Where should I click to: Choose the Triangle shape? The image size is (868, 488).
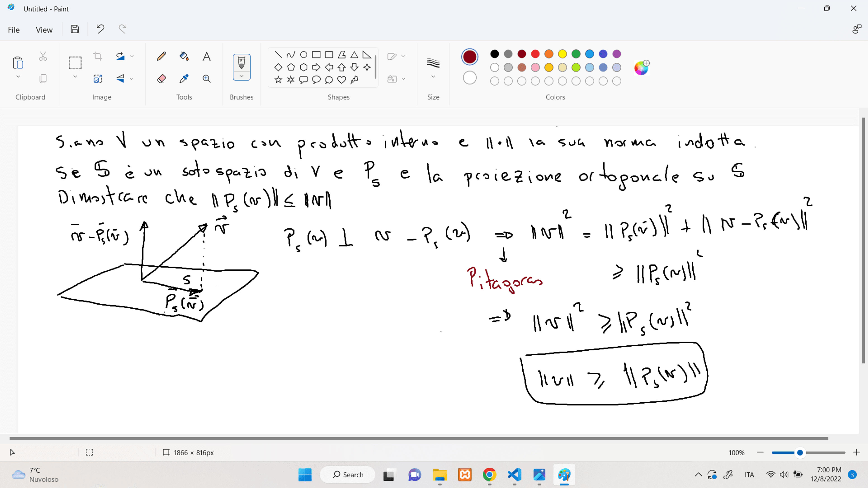pyautogui.click(x=354, y=54)
